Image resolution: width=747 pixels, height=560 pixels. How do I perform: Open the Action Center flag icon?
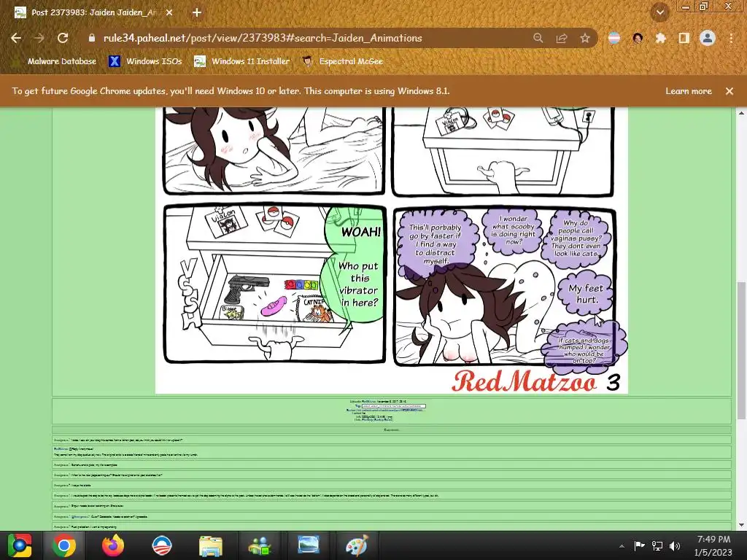[639, 545]
